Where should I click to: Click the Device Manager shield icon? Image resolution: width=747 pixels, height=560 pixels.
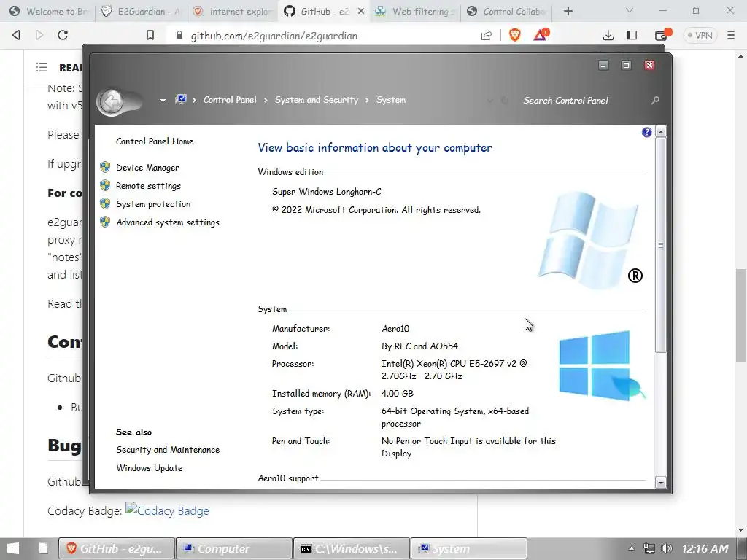pyautogui.click(x=105, y=167)
